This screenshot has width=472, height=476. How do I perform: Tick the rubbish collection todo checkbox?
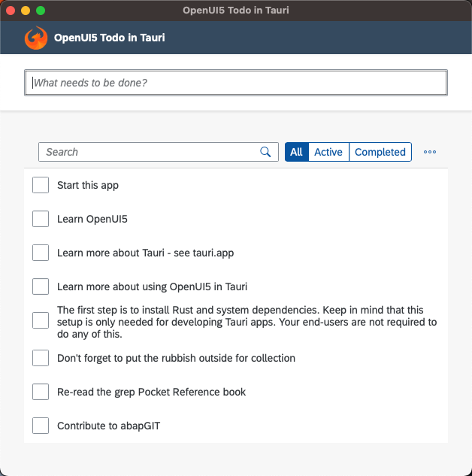click(41, 358)
